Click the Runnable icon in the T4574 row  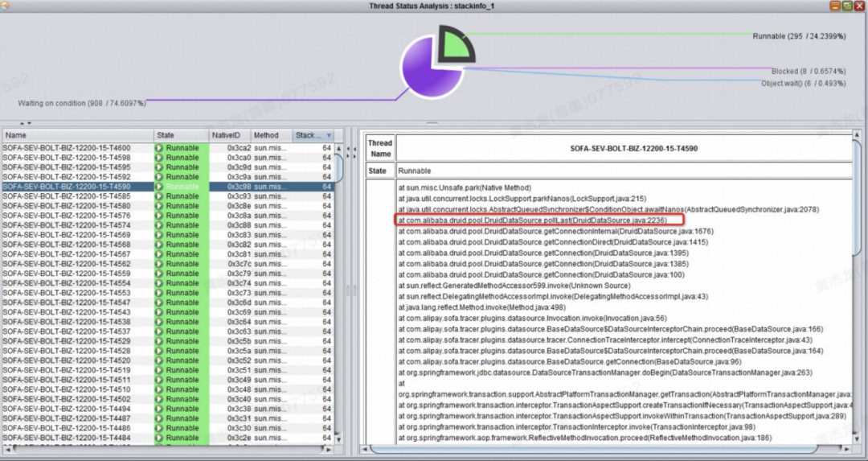(159, 225)
